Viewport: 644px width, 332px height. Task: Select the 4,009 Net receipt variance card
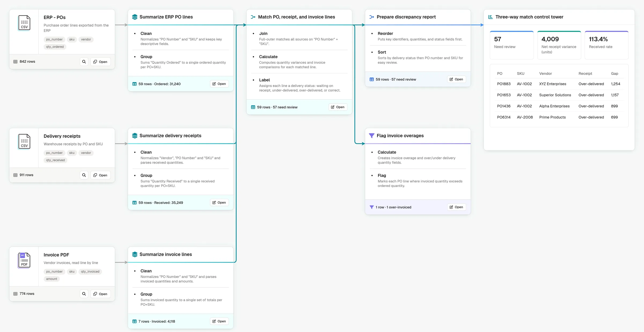559,45
